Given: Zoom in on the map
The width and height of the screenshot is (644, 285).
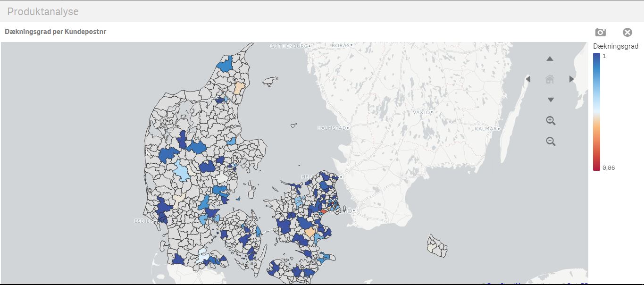Looking at the screenshot, I should point(550,121).
